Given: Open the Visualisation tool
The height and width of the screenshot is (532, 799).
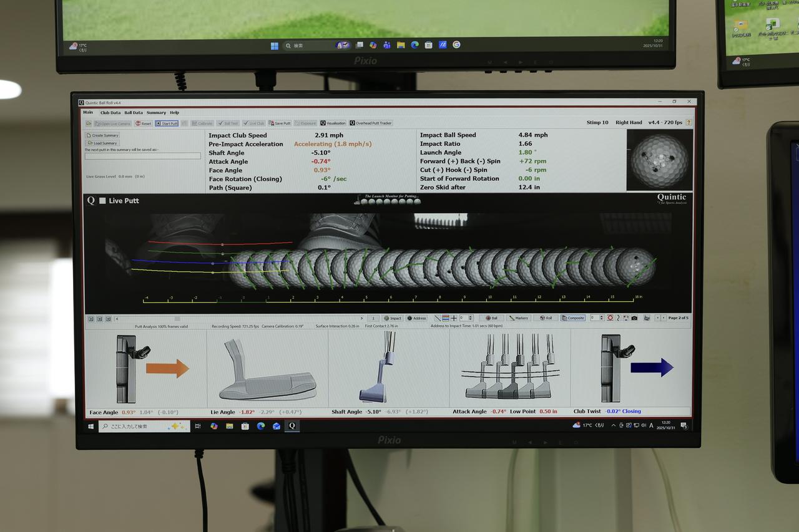Looking at the screenshot, I should point(333,123).
